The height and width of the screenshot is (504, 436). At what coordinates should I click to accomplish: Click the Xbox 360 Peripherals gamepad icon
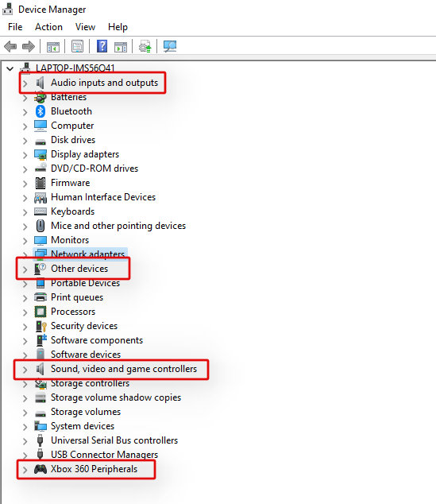point(41,469)
